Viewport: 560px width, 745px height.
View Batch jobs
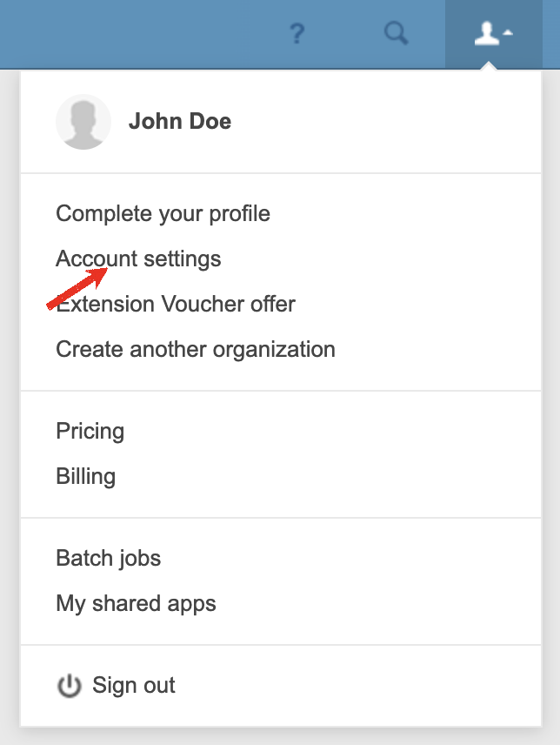108,558
